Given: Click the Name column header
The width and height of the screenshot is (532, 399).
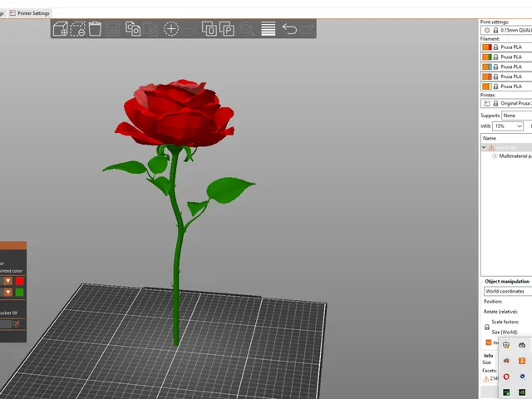Looking at the screenshot, I should click(490, 138).
